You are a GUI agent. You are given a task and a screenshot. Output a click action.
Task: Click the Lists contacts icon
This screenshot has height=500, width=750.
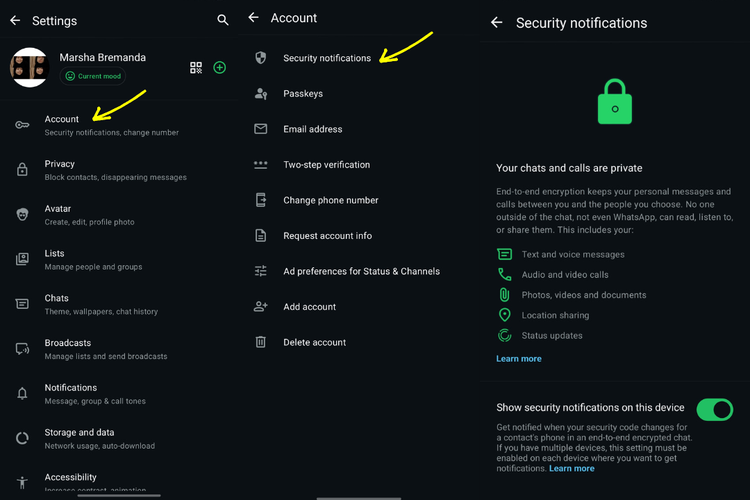click(x=22, y=259)
